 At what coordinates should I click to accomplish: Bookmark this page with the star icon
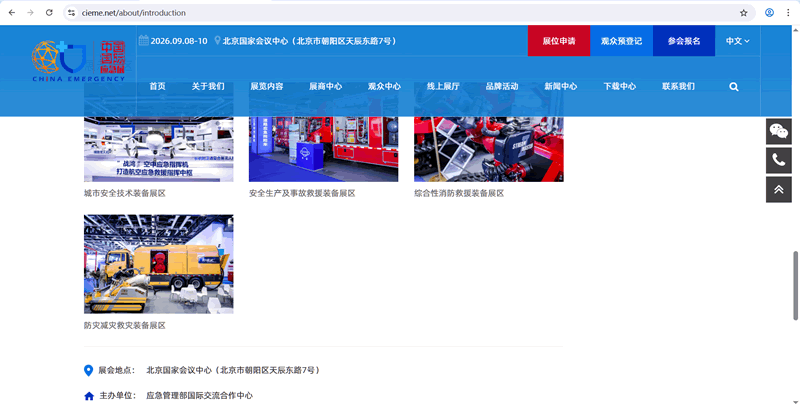743,13
